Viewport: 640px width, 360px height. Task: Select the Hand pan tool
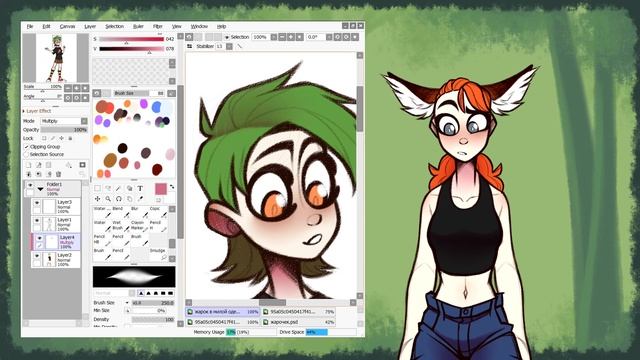click(x=129, y=199)
